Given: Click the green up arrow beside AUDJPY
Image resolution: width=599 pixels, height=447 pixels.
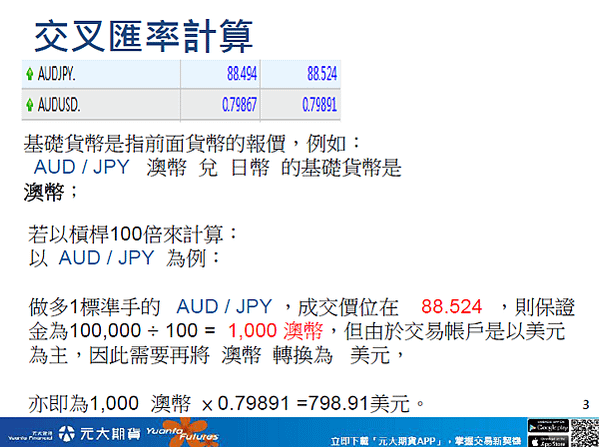Looking at the screenshot, I should pyautogui.click(x=29, y=73).
